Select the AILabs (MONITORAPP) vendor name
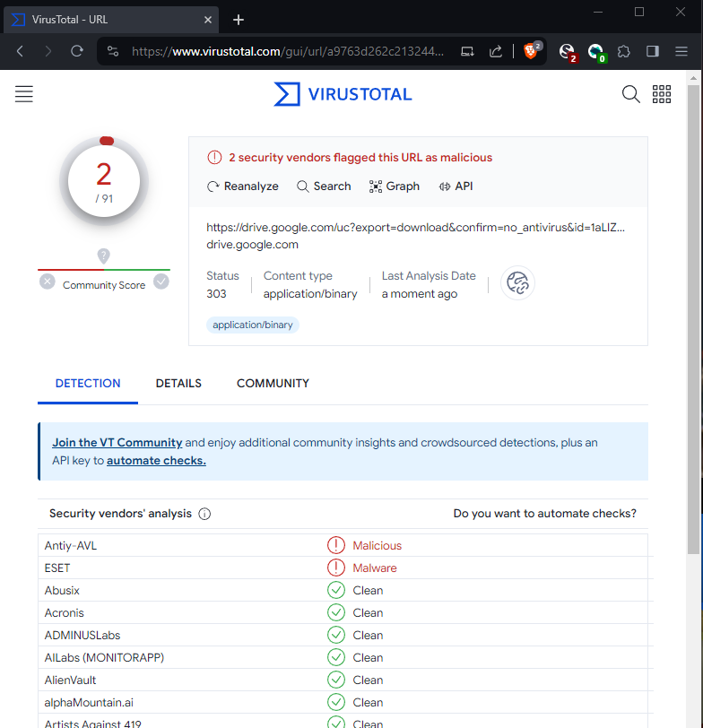This screenshot has width=703, height=728. [x=104, y=657]
